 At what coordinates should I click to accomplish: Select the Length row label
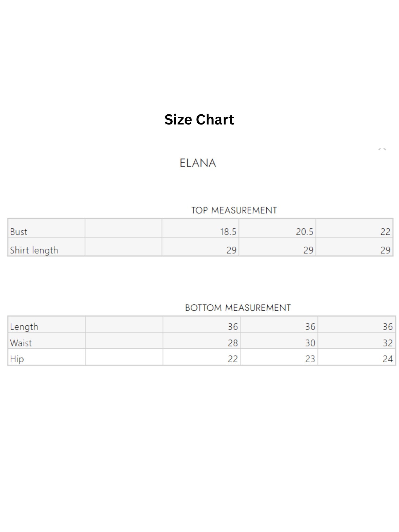(24, 327)
